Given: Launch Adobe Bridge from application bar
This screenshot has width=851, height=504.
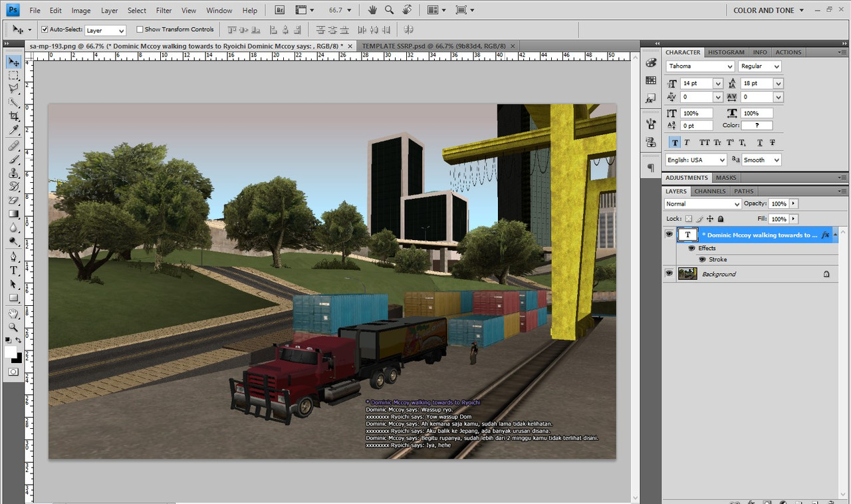Looking at the screenshot, I should click(280, 10).
